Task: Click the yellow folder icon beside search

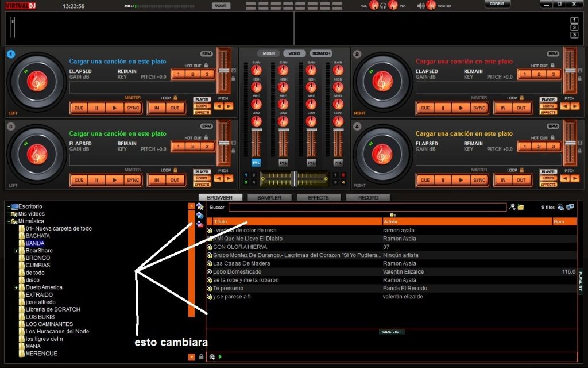Action: click(x=520, y=207)
